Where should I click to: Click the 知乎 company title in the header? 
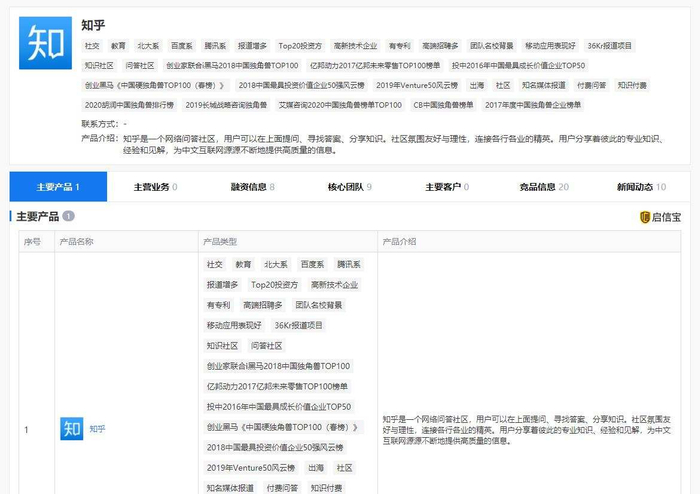click(x=93, y=25)
